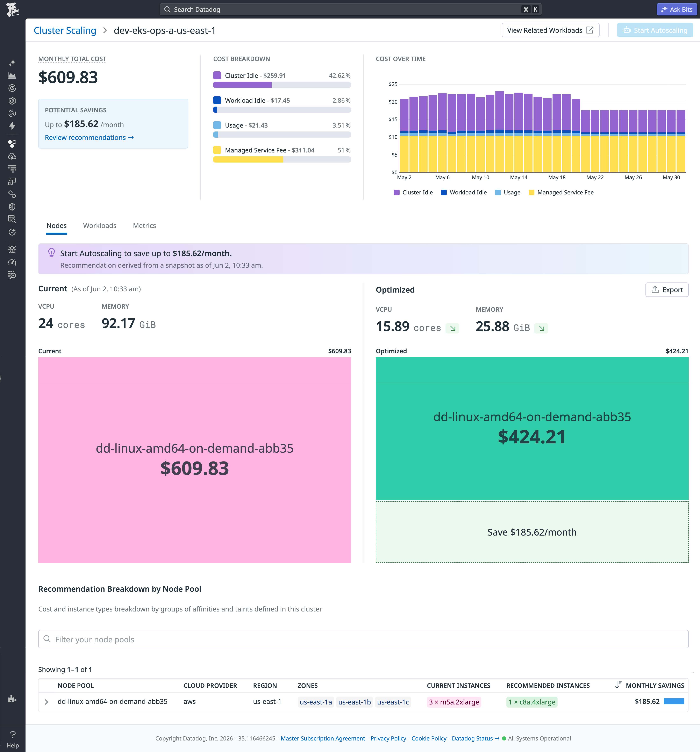
Task: Click the us-east-1c zone tag
Action: tap(393, 702)
